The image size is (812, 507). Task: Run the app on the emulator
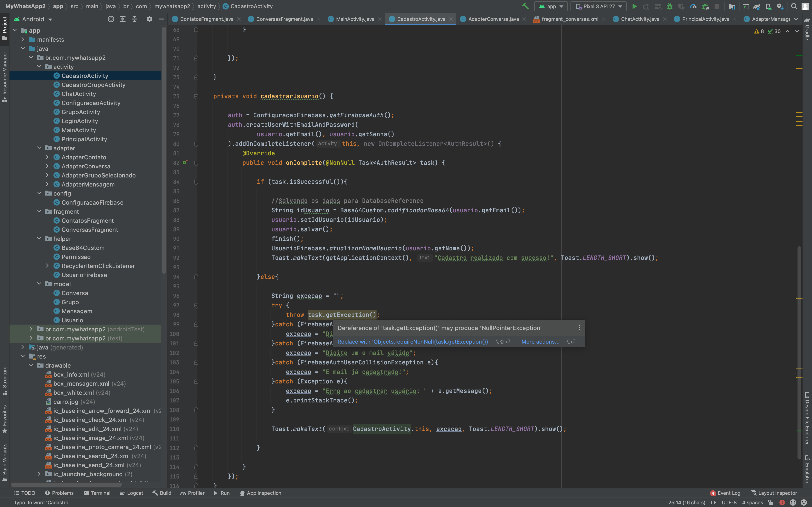click(635, 6)
